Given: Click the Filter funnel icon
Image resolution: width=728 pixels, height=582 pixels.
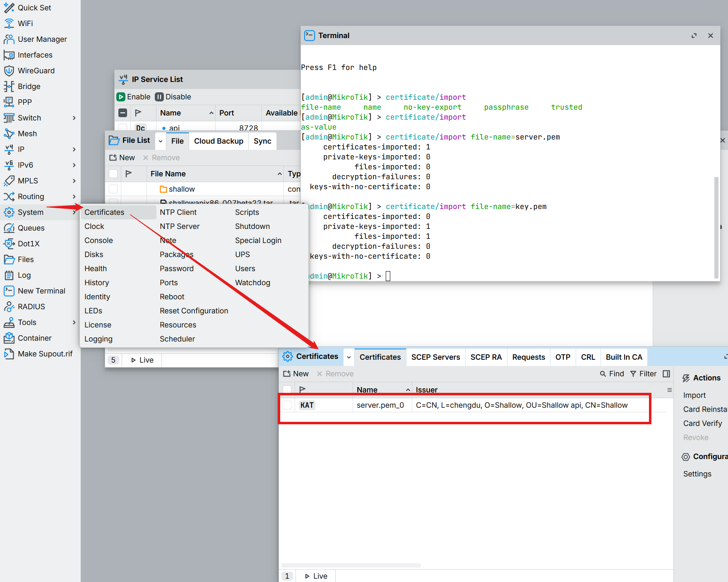Looking at the screenshot, I should click(x=633, y=374).
